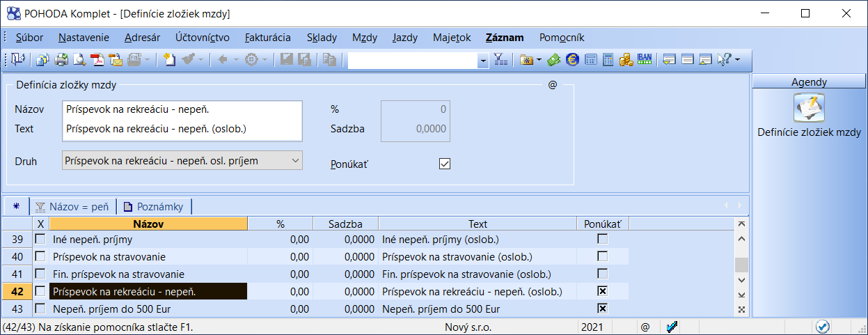Open the Mzdy menu
Screen dimensions: 868x335
click(365, 38)
